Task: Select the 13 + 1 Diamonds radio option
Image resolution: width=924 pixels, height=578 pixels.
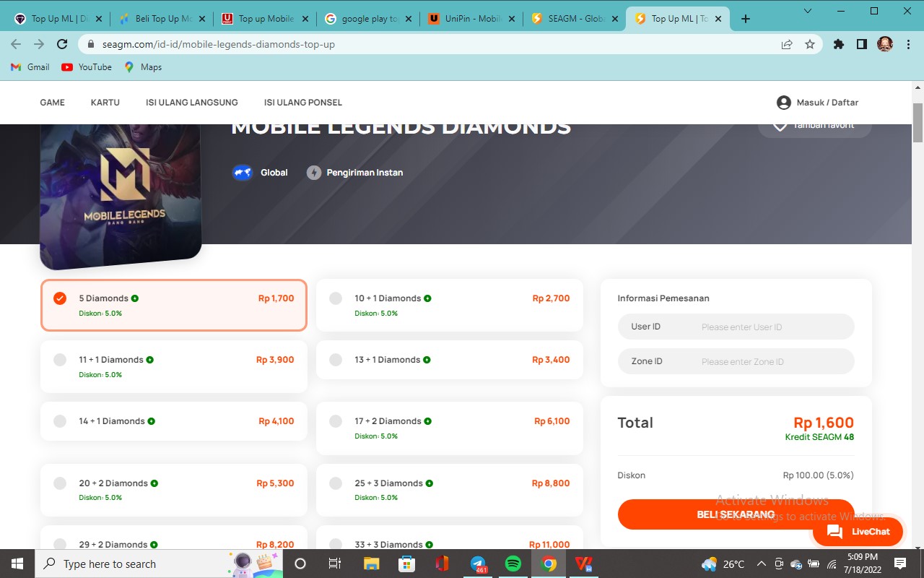Action: coord(336,360)
